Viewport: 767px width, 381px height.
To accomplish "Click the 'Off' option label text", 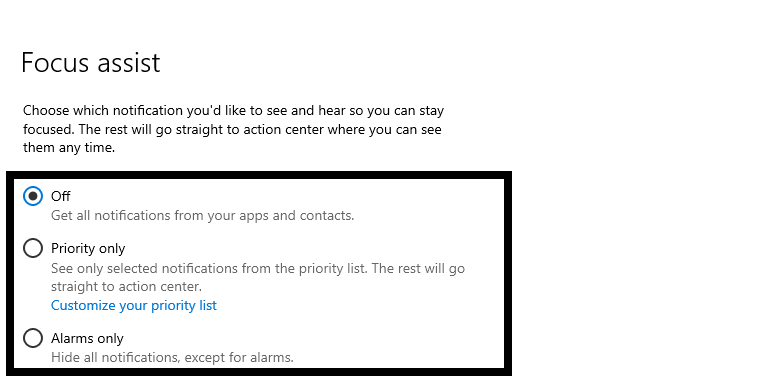I will (61, 196).
